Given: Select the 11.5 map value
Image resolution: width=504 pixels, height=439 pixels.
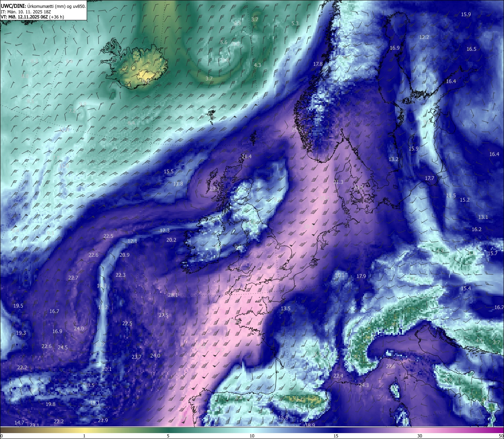Looking at the screenshot, I should (451, 195).
